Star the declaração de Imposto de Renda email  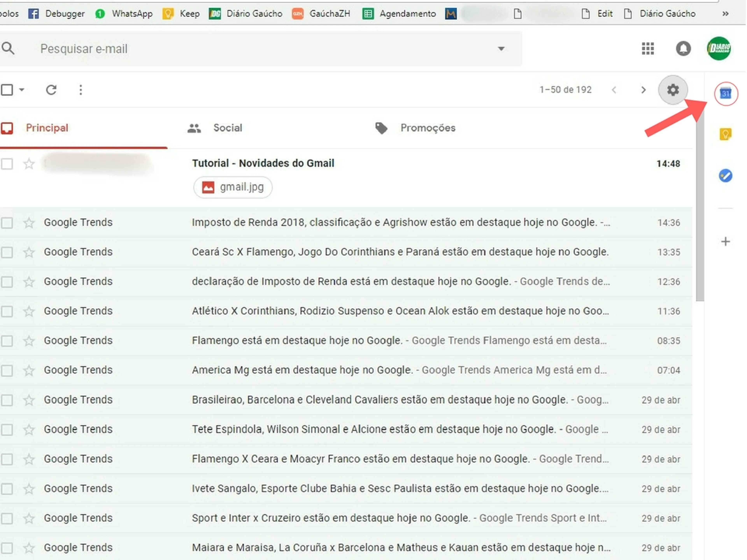(29, 282)
